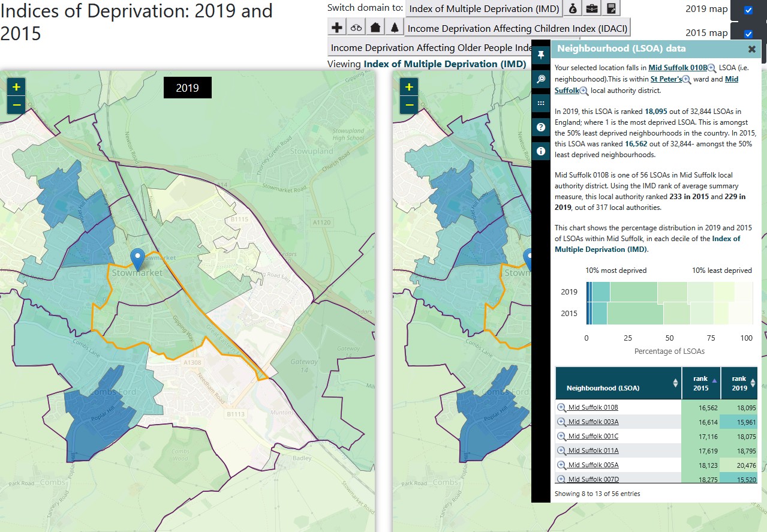767x532 pixels.
Task: Click the 'Showing 8 to 13 of 56 entries' text
Action: (x=597, y=494)
